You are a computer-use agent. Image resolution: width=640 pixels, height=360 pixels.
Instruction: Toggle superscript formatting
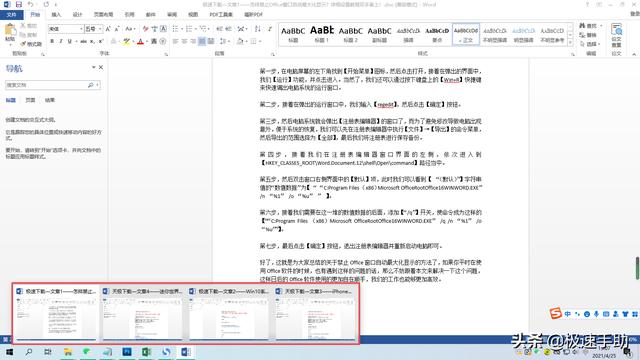tap(101, 41)
